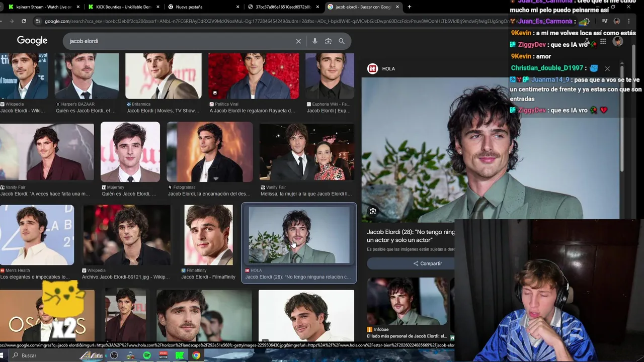The height and width of the screenshot is (362, 644).
Task: Close the Nueva pestaña tab
Action: coord(238,7)
